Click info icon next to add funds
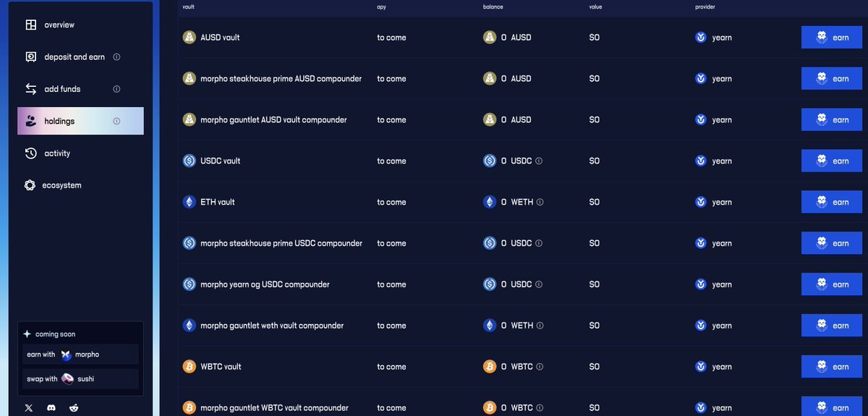This screenshot has width=868, height=416. point(116,89)
